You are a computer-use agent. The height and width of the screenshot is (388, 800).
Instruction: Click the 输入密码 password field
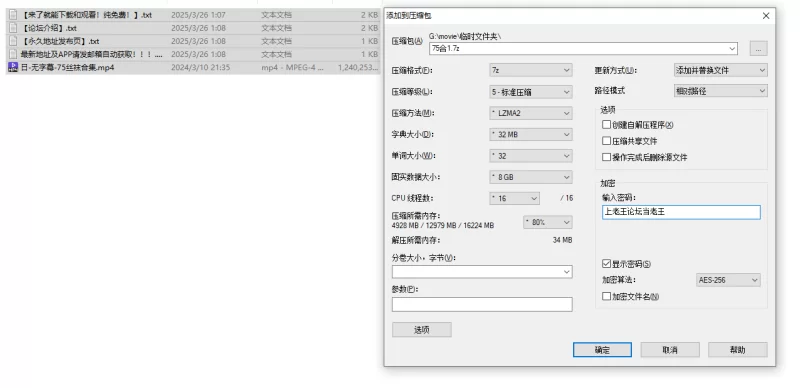coord(681,212)
